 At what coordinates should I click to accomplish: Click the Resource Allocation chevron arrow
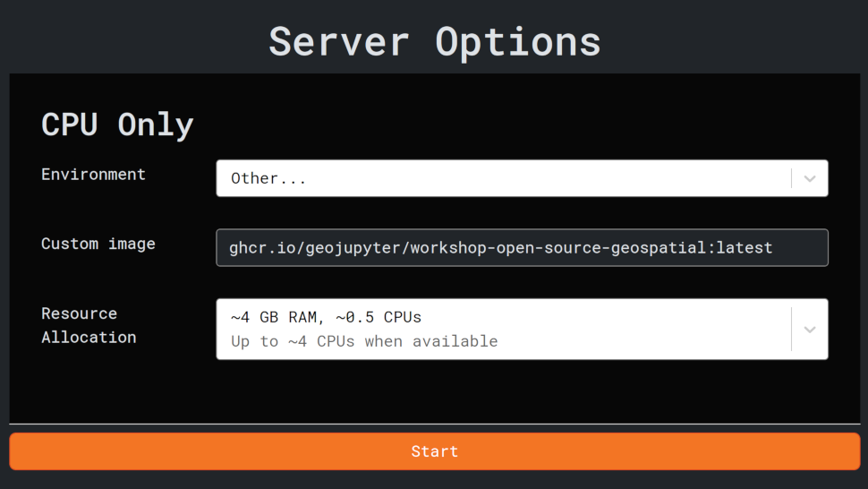point(809,330)
